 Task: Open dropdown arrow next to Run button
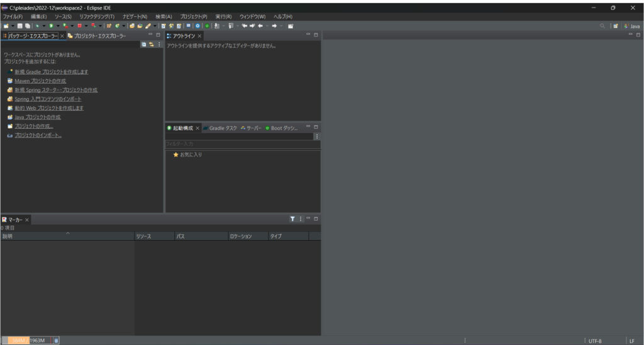(x=58, y=26)
